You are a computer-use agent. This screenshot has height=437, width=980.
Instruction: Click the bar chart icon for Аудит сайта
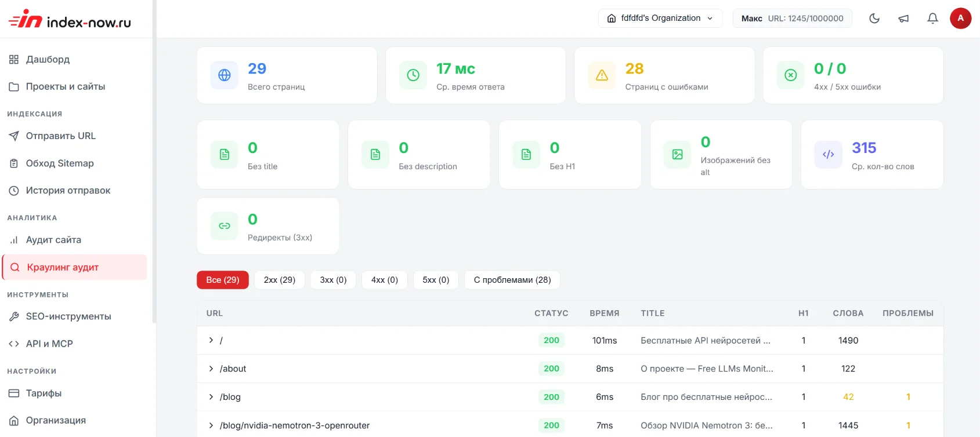click(14, 240)
